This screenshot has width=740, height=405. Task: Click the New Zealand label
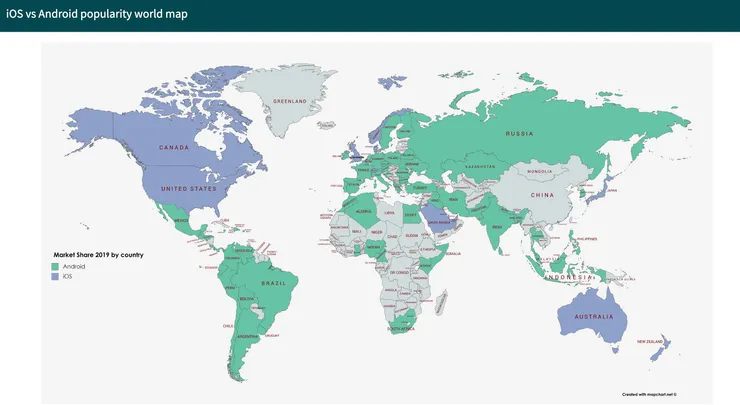click(650, 341)
